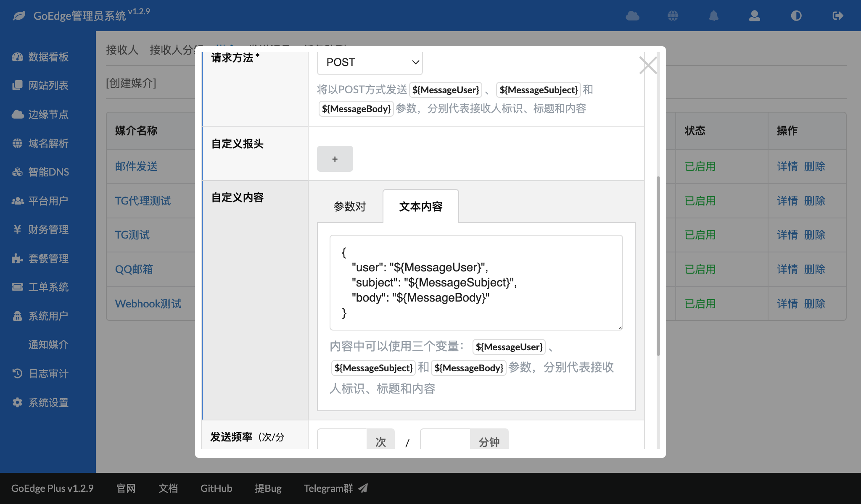This screenshot has width=861, height=504.
Task: Click Telegram paper plane icon in footer
Action: pos(363,488)
